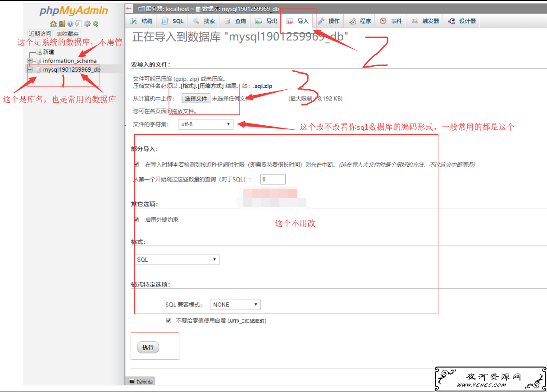Reload navigation panel with green arrow icon

[x=95, y=24]
